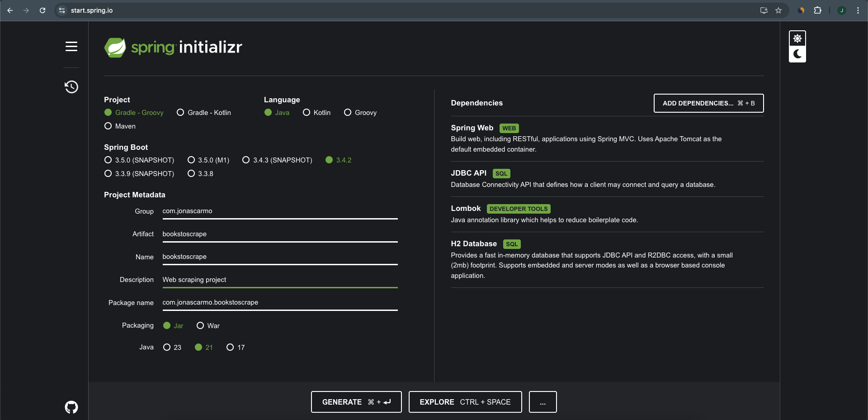This screenshot has height=420, width=868.
Task: Select Gradle - Groovy project type
Action: coord(134,113)
